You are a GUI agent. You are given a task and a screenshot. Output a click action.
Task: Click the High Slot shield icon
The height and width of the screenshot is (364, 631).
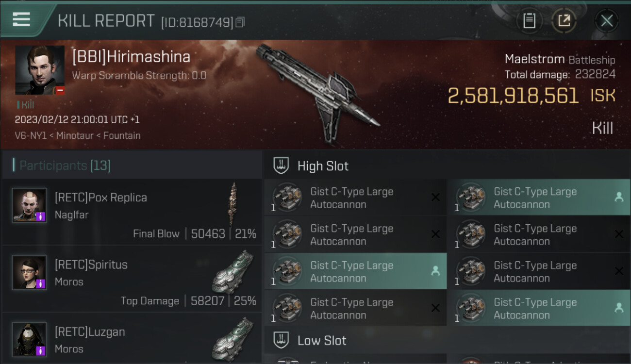click(x=282, y=165)
